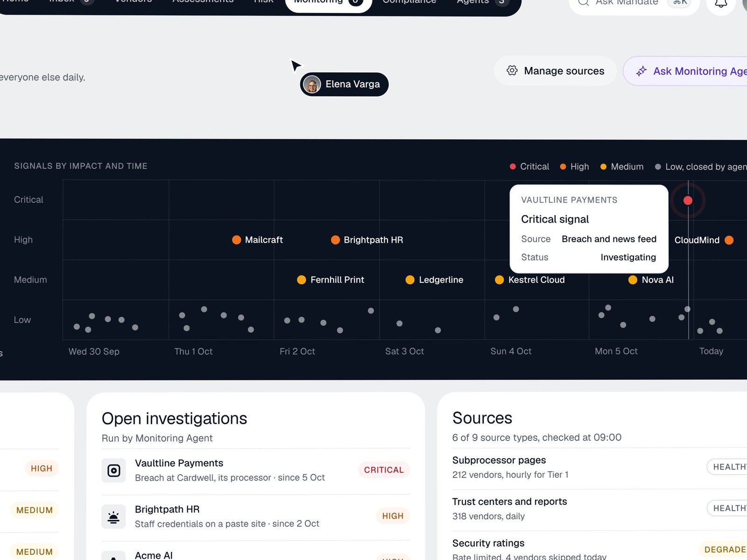Click the "Wed 30 Sep" date label

(x=94, y=351)
